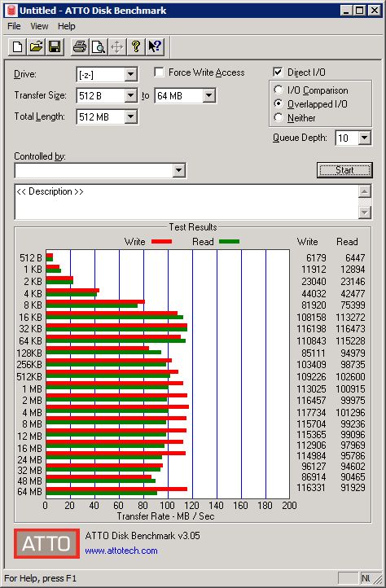Open the File menu

coord(14,26)
